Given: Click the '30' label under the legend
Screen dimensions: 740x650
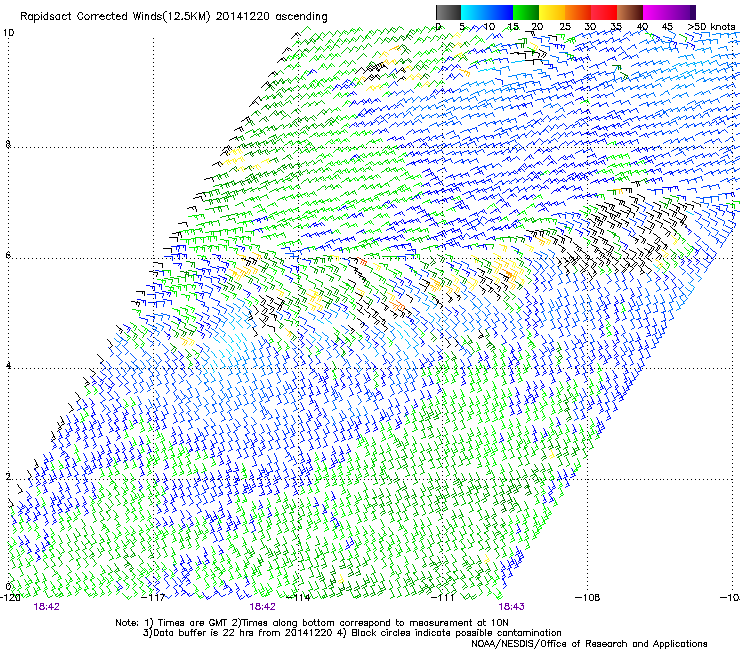Looking at the screenshot, I should [590, 27].
